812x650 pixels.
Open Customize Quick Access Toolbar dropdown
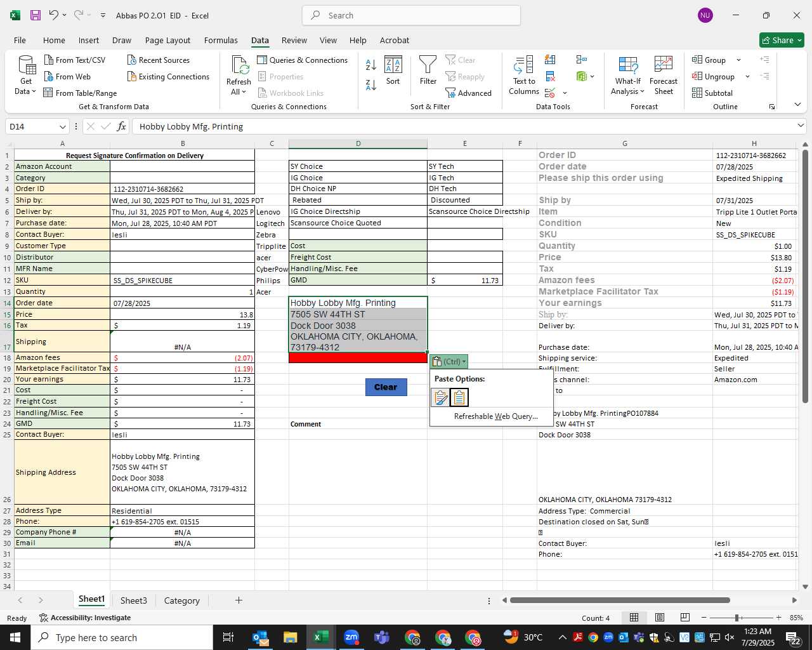(x=103, y=15)
